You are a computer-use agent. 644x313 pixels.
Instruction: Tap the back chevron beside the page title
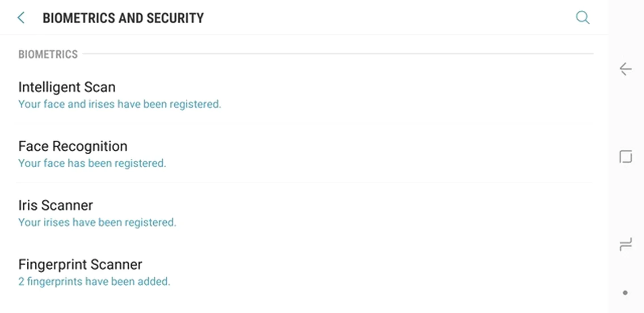pos(21,18)
